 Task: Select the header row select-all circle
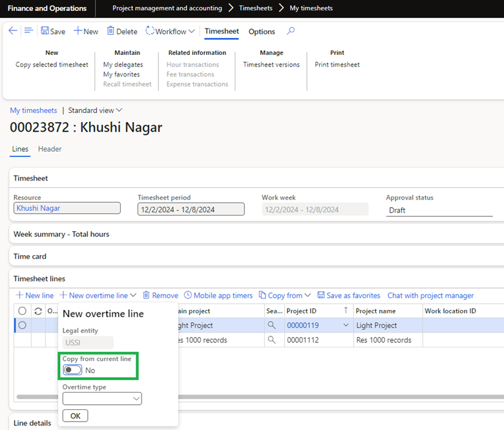pyautogui.click(x=23, y=311)
